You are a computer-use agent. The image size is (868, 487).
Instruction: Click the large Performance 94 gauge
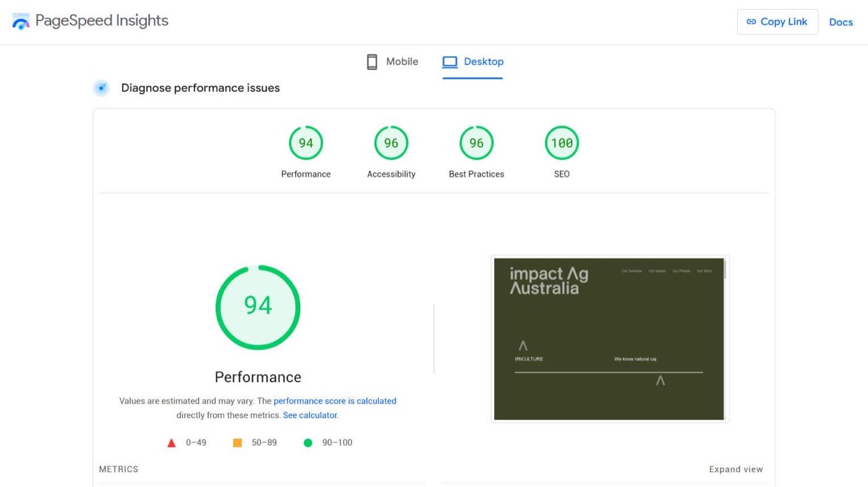258,308
